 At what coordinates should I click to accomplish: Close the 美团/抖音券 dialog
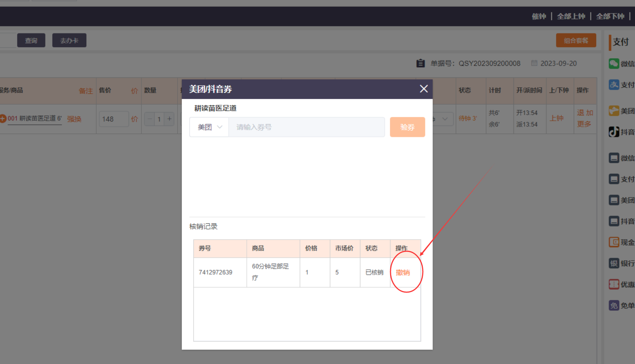424,89
